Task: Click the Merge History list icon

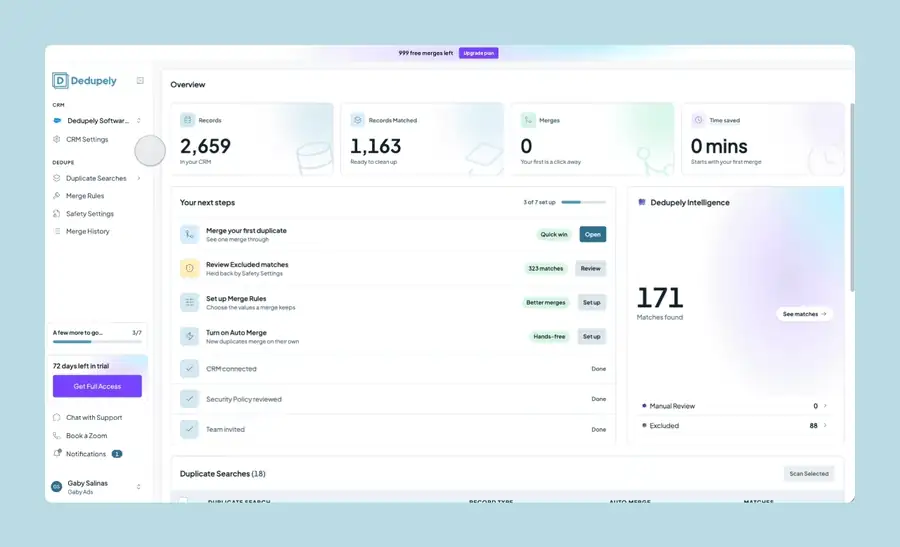Action: click(57, 231)
